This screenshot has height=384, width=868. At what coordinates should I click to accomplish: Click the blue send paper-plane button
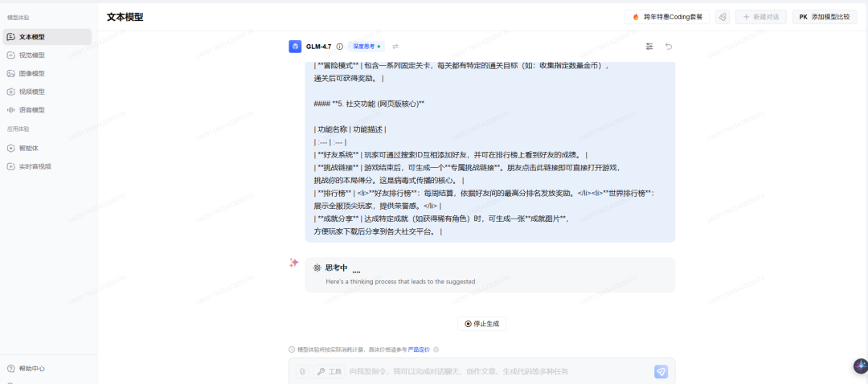(x=661, y=372)
